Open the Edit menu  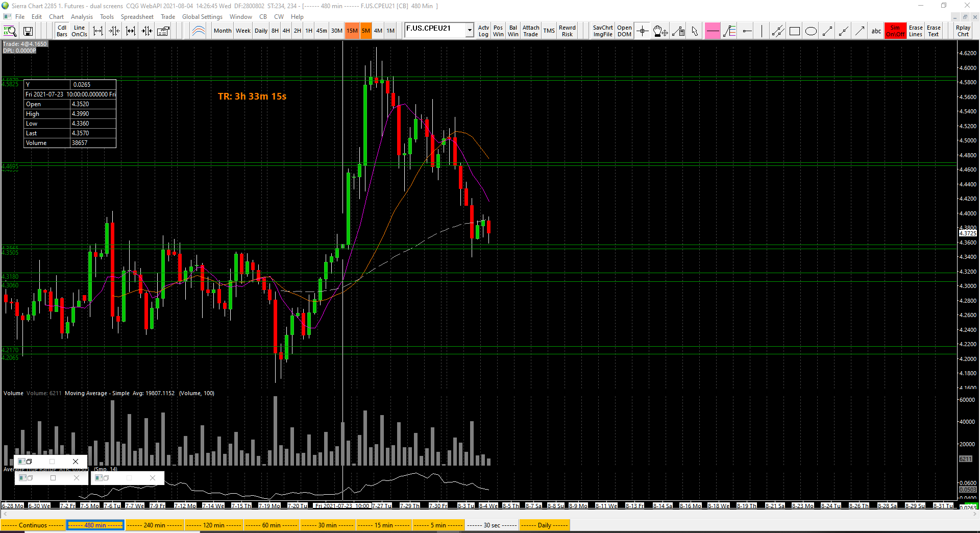click(37, 17)
